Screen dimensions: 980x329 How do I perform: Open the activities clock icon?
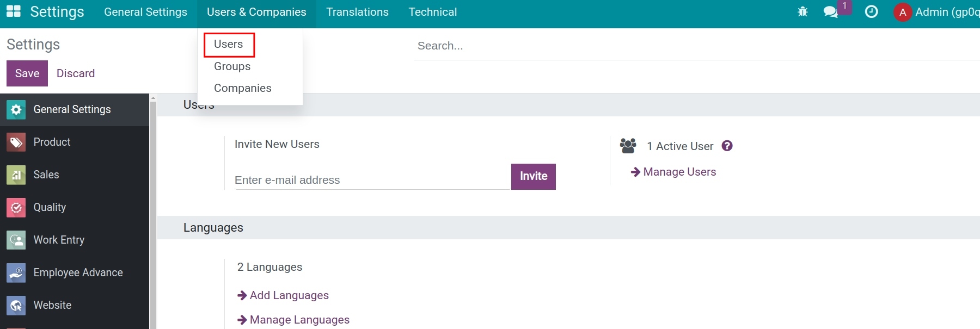click(871, 11)
